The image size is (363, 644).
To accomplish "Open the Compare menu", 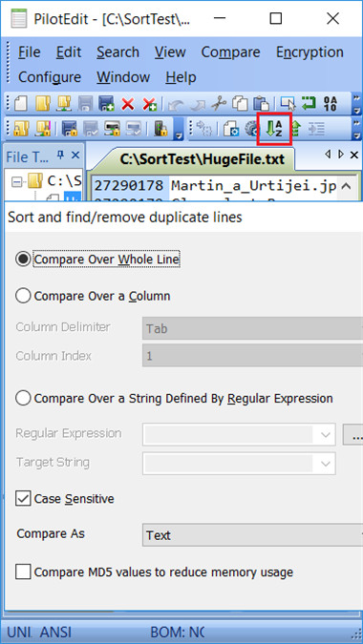I will coord(230,52).
